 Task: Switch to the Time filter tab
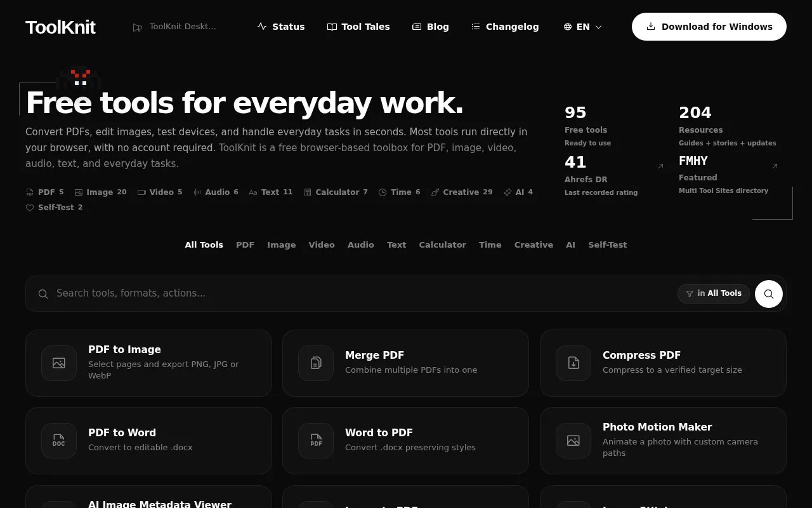coord(490,244)
